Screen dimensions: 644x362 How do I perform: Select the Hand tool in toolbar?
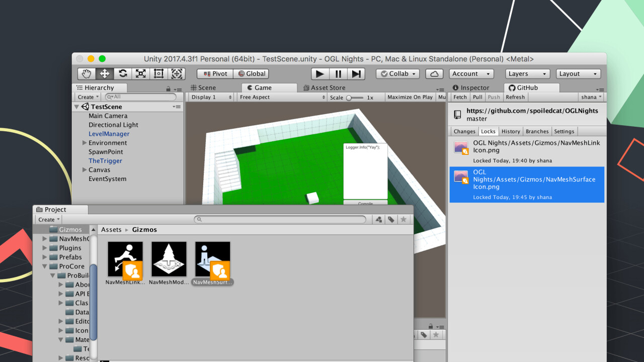point(87,74)
